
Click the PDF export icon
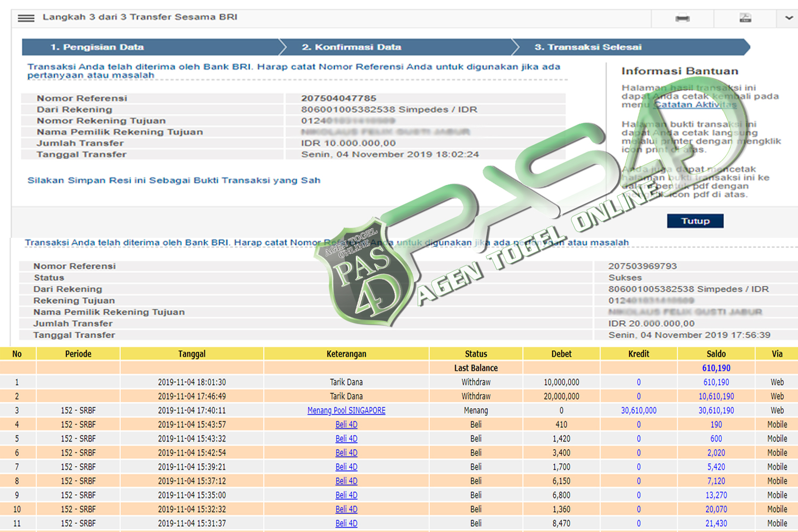pyautogui.click(x=745, y=18)
